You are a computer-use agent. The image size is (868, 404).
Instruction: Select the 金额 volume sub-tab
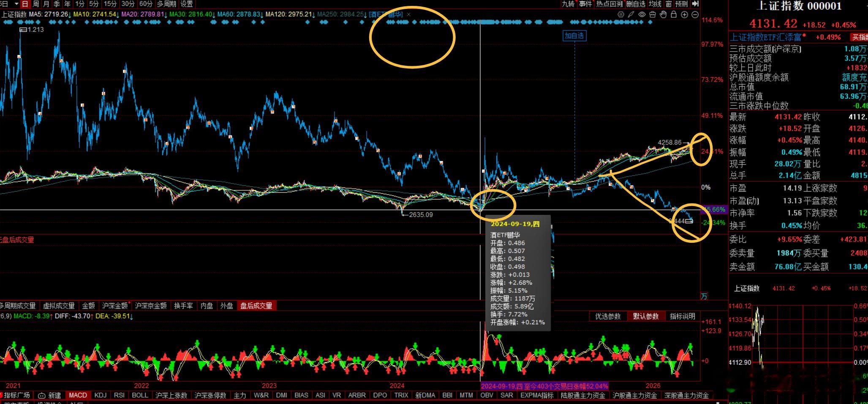pyautogui.click(x=88, y=306)
